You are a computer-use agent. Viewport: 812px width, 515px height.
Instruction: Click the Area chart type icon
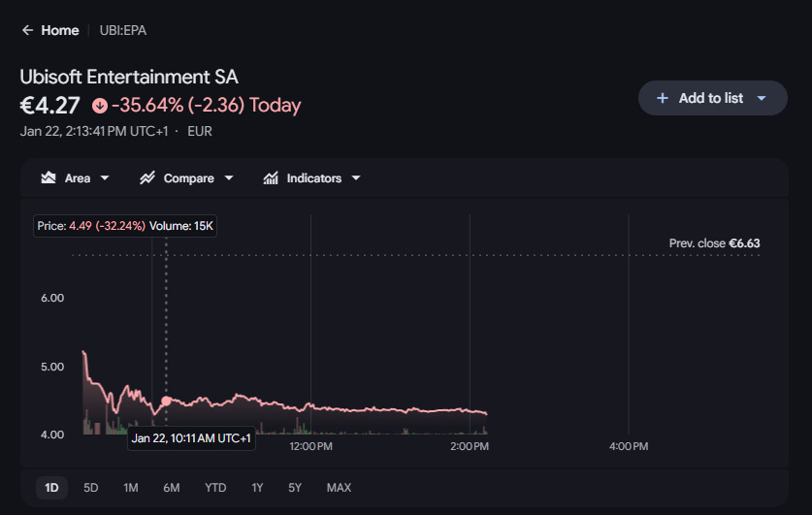coord(48,178)
